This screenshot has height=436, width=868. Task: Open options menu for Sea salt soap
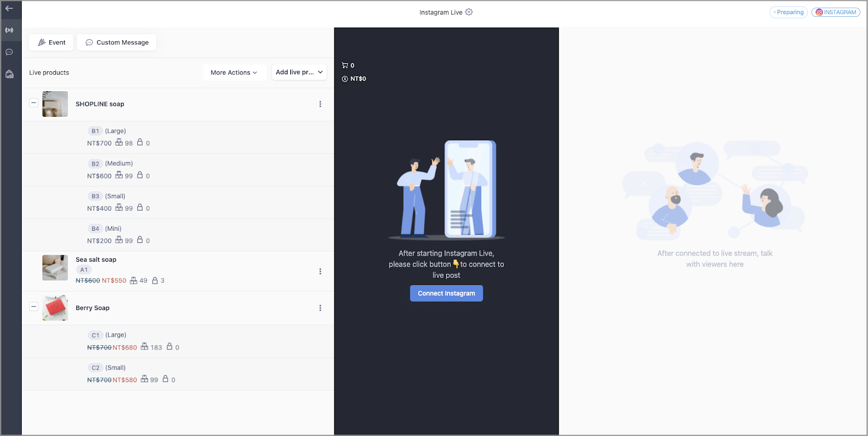[x=320, y=271]
